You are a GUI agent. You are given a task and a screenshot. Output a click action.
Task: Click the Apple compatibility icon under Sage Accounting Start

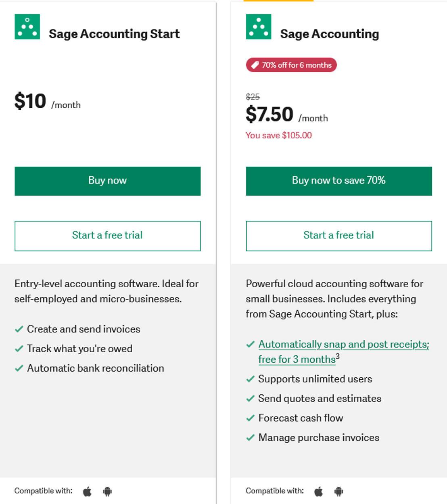[86, 491]
